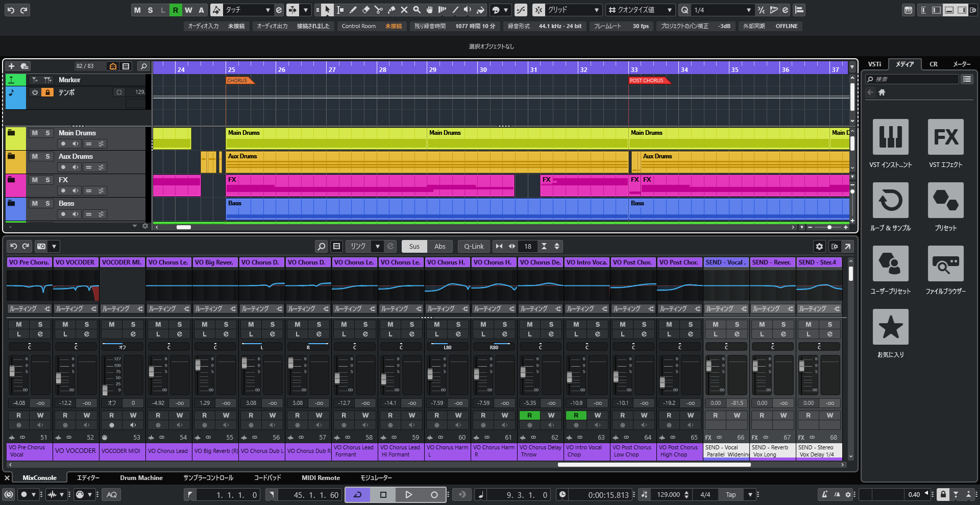The width and height of the screenshot is (980, 505).
Task: Click the Sus link mode button
Action: pyautogui.click(x=414, y=247)
